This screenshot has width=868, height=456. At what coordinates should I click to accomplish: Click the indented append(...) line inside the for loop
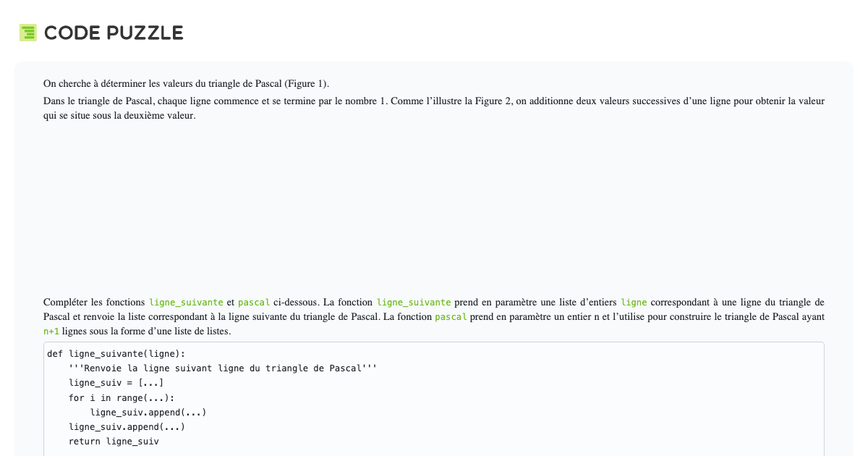148,412
